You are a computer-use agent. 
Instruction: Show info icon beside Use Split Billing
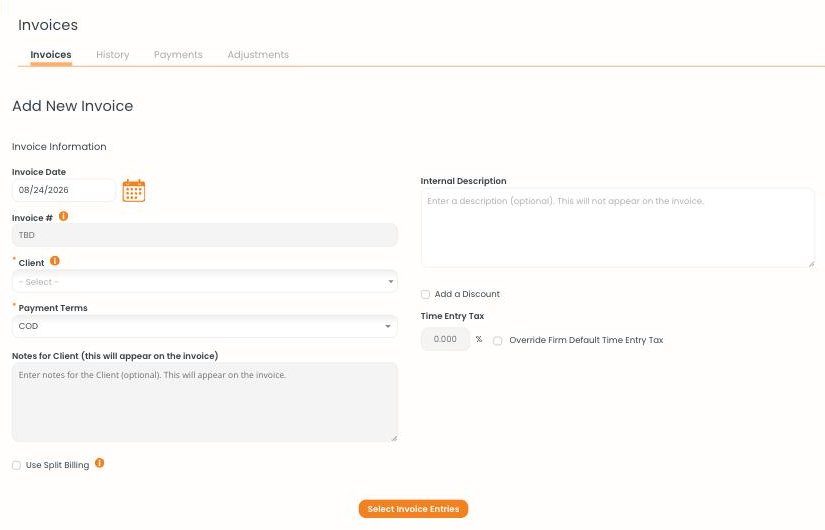click(99, 463)
